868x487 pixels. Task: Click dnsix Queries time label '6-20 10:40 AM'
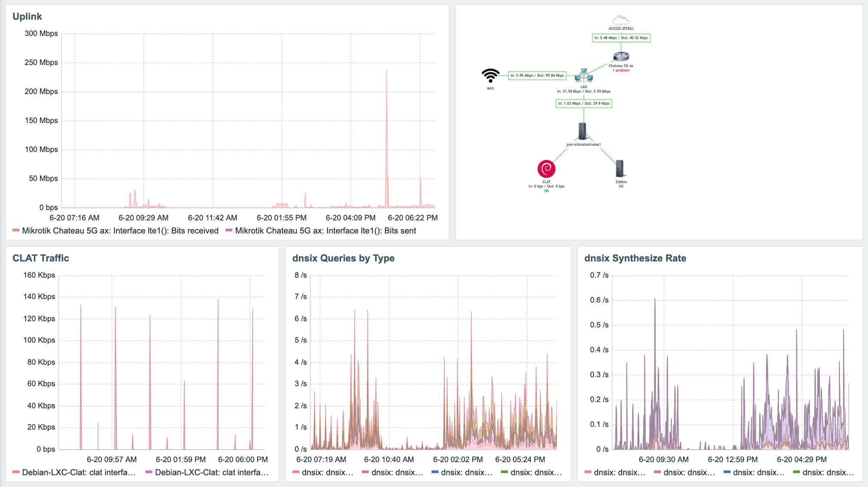[389, 460]
